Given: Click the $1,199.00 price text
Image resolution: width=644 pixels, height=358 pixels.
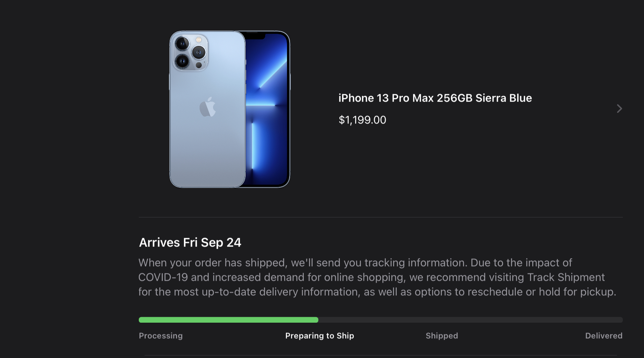Looking at the screenshot, I should coord(362,120).
